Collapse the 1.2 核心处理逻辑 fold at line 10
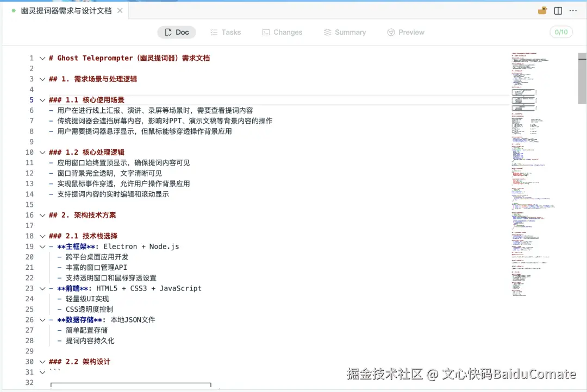Screen dimensions: 587x392 (x=42, y=152)
